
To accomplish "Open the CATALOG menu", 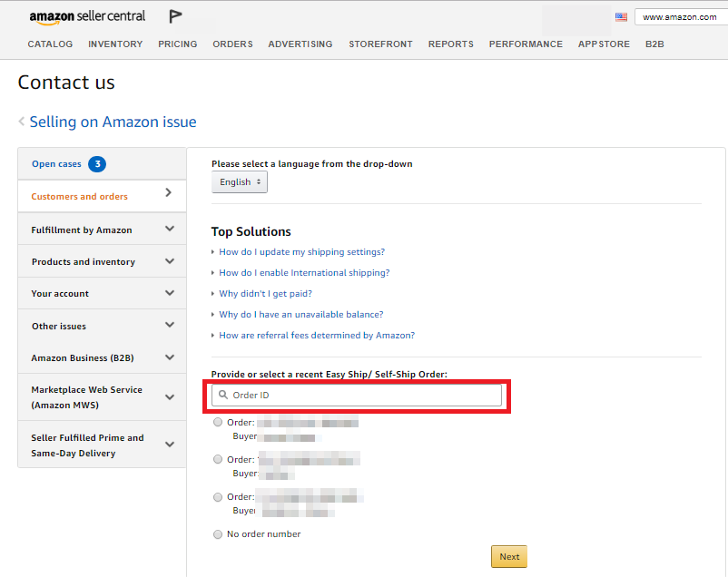I will tap(50, 44).
